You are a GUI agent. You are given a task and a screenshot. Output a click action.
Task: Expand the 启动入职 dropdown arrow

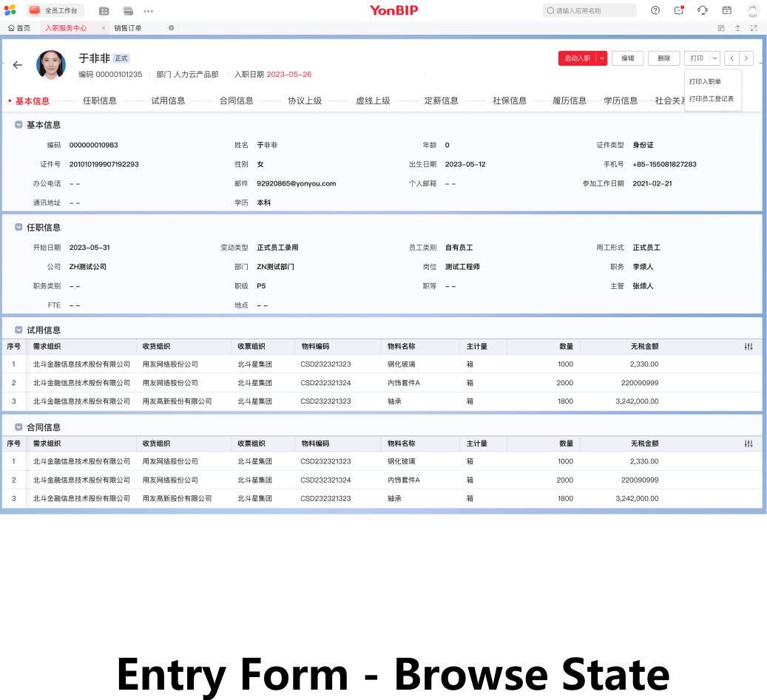(601, 58)
